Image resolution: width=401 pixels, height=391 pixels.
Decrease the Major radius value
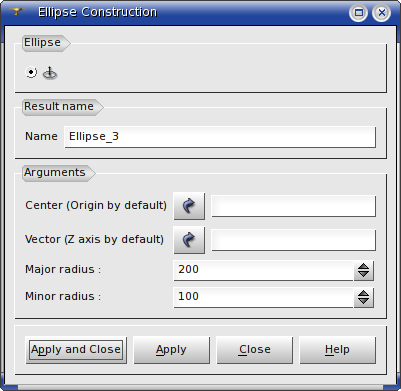click(x=363, y=274)
